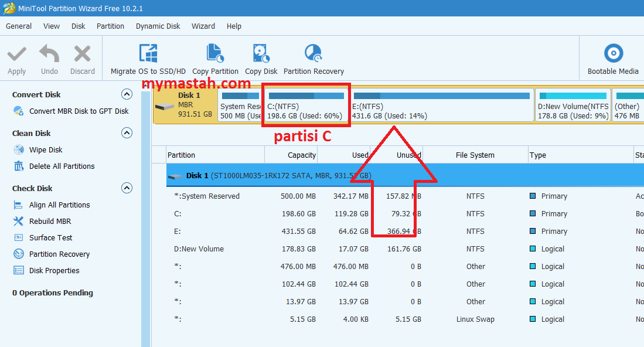
Task: Click the Convert MBR Disk to GPT Disk icon
Action: [19, 111]
